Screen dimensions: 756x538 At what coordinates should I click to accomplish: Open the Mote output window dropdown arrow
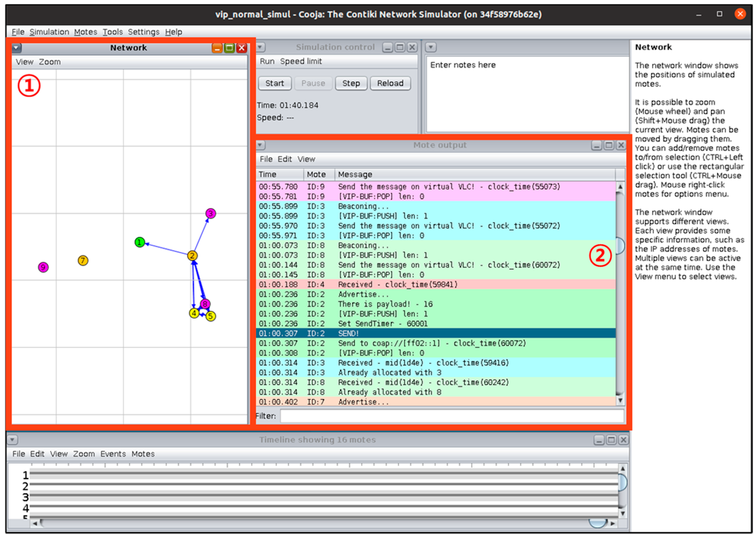point(260,145)
